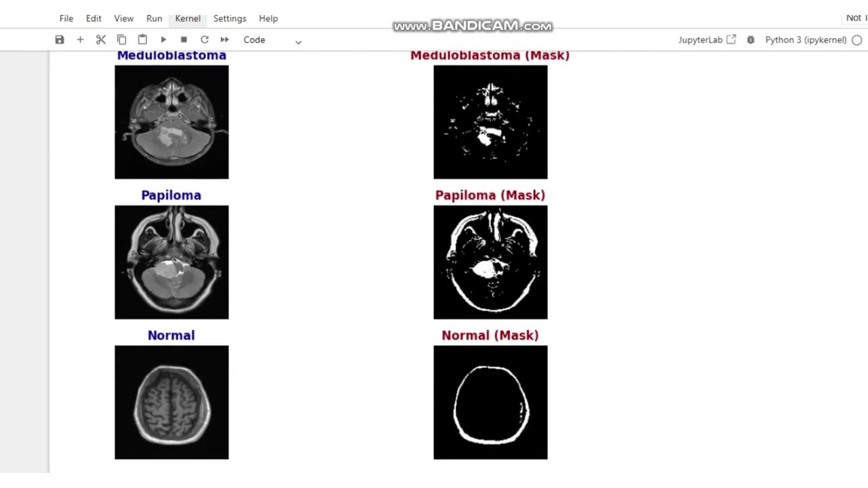868x488 pixels.
Task: Save the notebook with the floppy disk icon
Action: pyautogui.click(x=60, y=40)
